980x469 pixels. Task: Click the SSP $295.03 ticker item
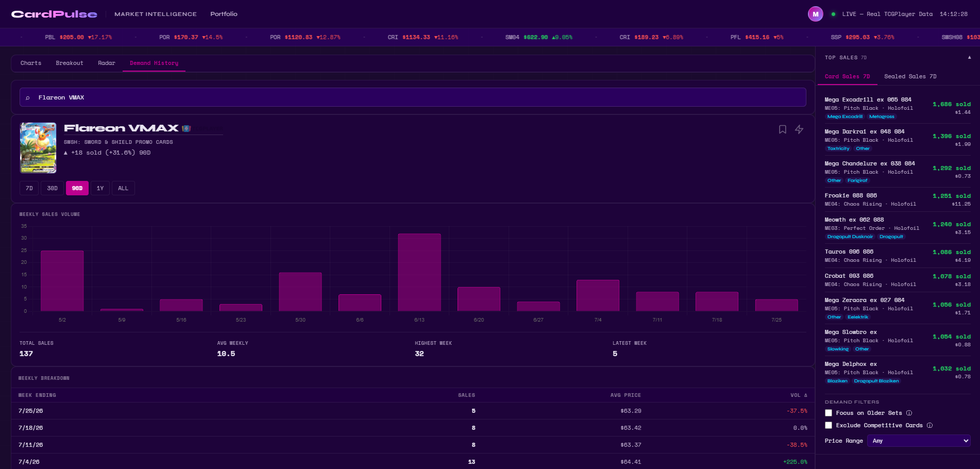point(863,37)
